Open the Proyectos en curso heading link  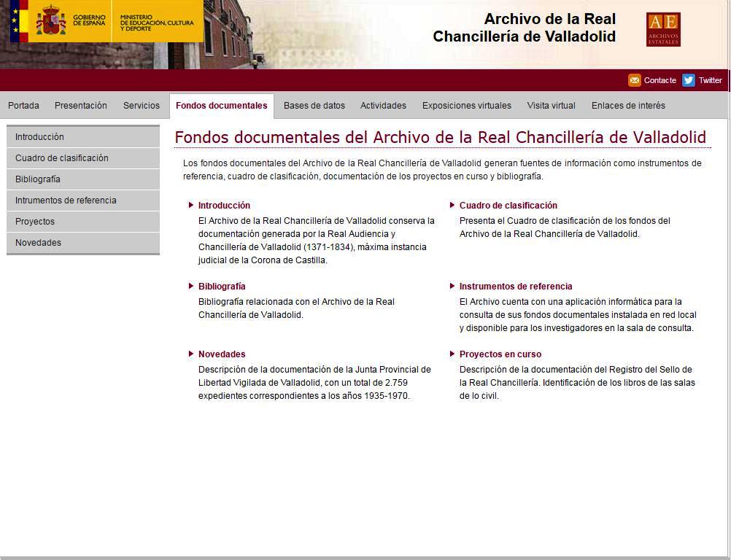pos(500,354)
